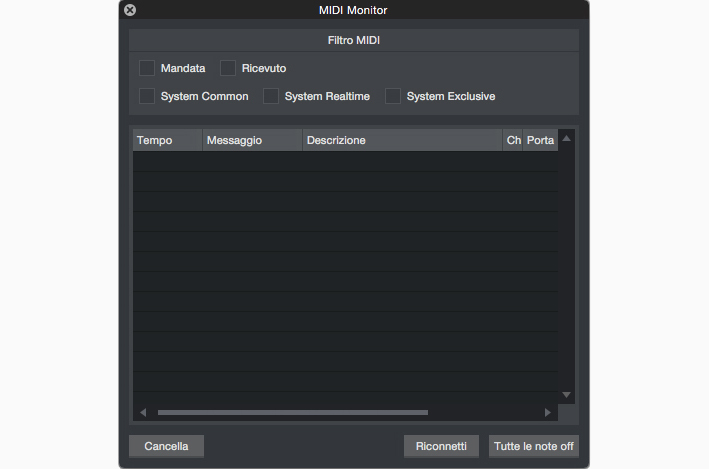Click the Messaggio column header
The width and height of the screenshot is (709, 469).
tap(252, 141)
